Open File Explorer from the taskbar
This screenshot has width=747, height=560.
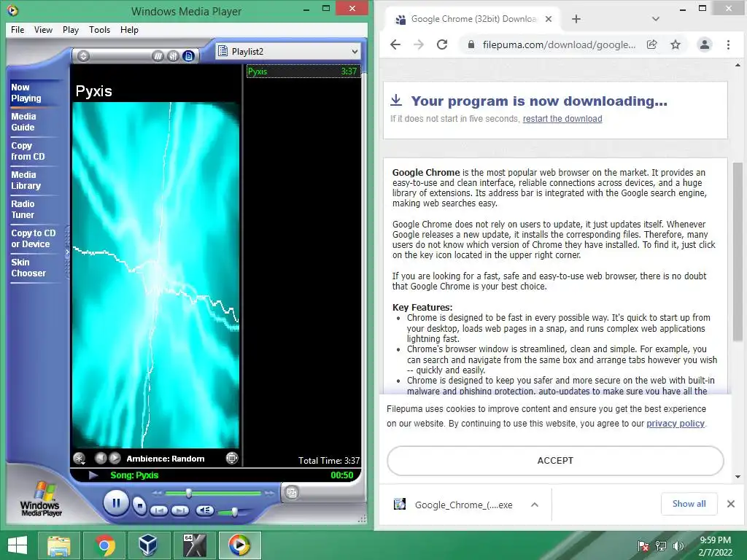click(x=58, y=545)
